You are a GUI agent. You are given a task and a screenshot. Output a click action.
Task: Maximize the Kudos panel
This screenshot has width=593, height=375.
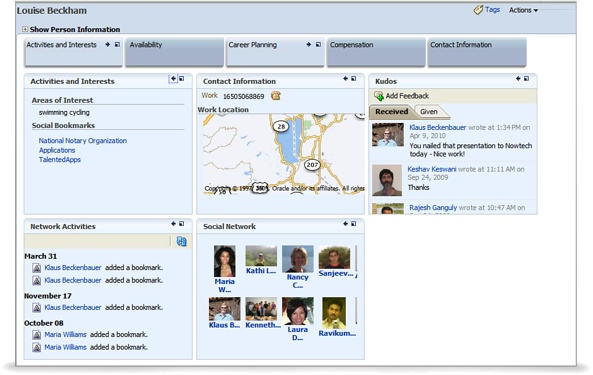(526, 79)
